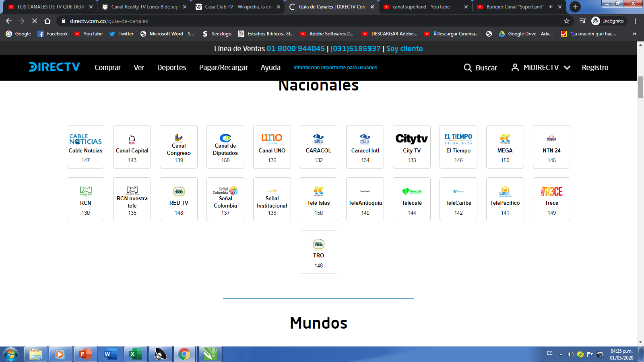Select the CARACOL channel logo
Screen dimensions: 644x362
(x=318, y=139)
